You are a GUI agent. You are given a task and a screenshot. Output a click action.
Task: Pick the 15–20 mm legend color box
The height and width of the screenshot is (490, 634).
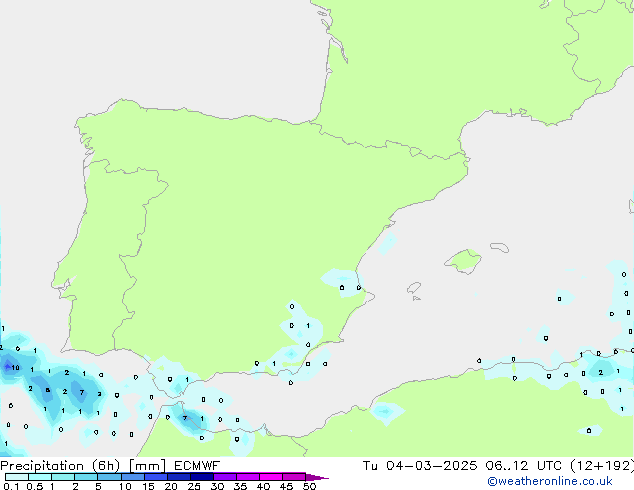coord(156,477)
